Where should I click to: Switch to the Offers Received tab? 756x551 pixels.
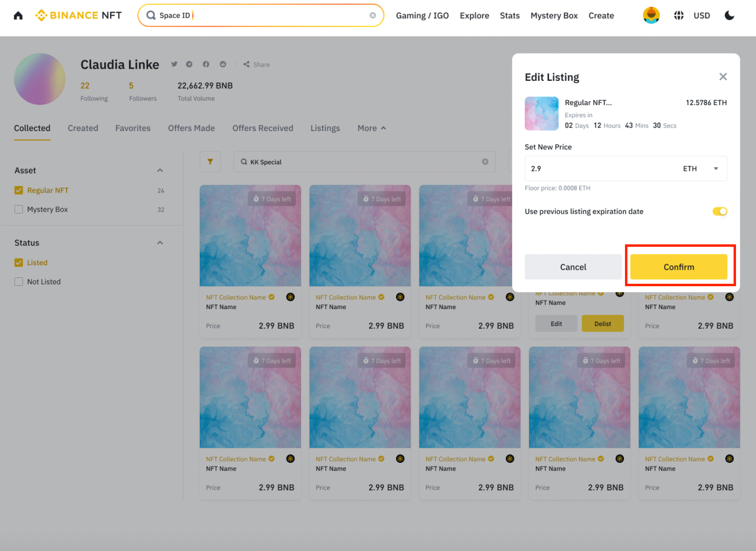point(263,128)
